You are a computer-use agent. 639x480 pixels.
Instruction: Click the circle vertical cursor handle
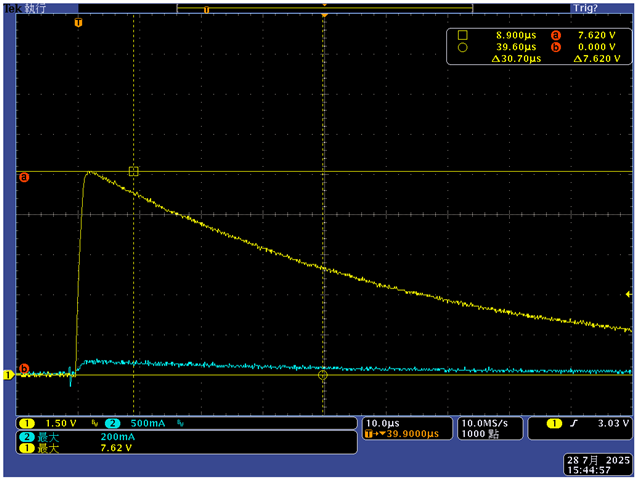(323, 375)
